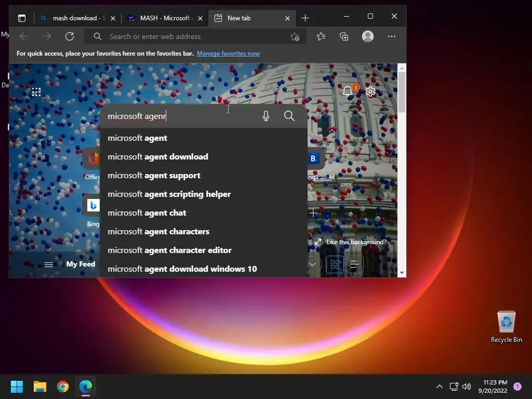Click the voice search microphone icon
Screen dimensions: 532x399
click(266, 116)
